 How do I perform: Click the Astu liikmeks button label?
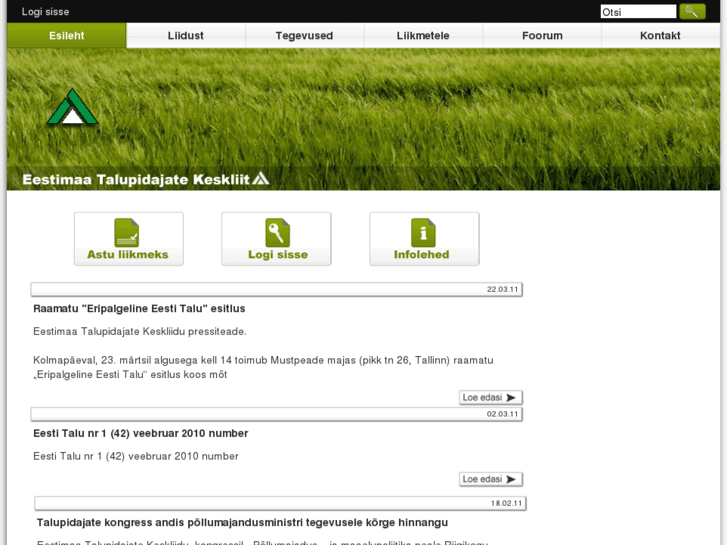(x=128, y=254)
